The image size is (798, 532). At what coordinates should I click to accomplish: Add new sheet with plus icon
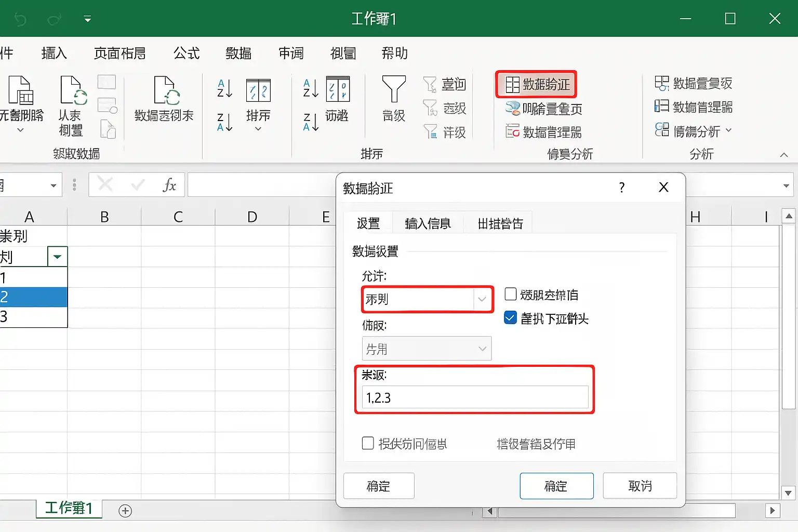125,511
